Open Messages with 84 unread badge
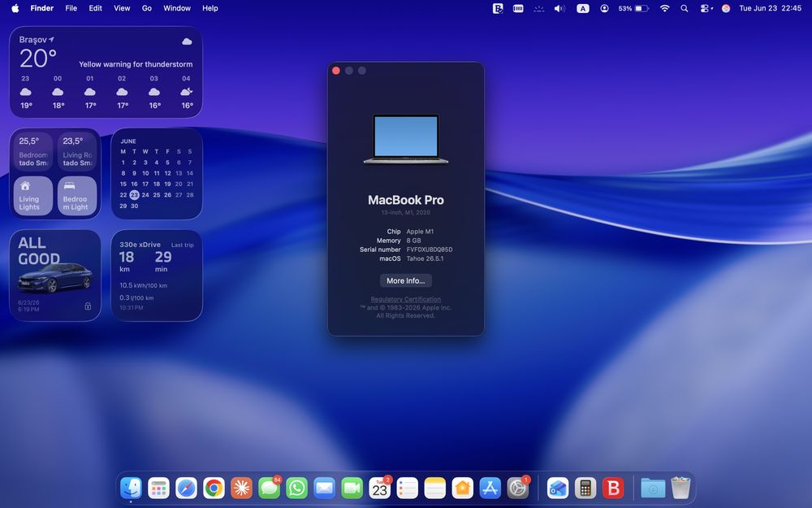Image resolution: width=812 pixels, height=508 pixels. click(270, 488)
